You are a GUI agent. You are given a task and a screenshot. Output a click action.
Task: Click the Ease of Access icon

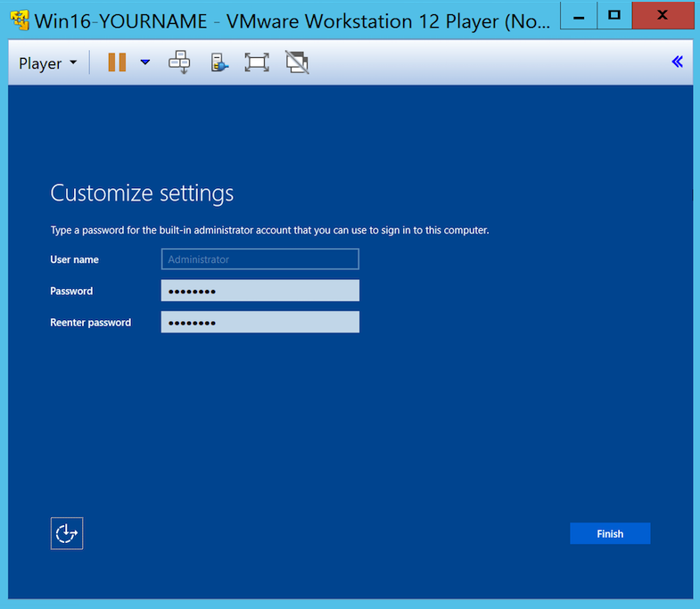67,533
